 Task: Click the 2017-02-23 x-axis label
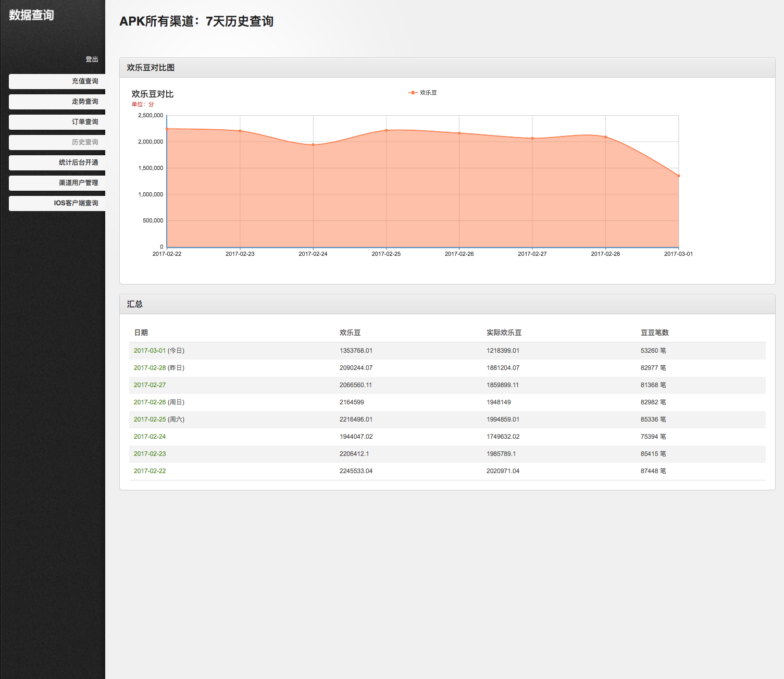point(240,254)
